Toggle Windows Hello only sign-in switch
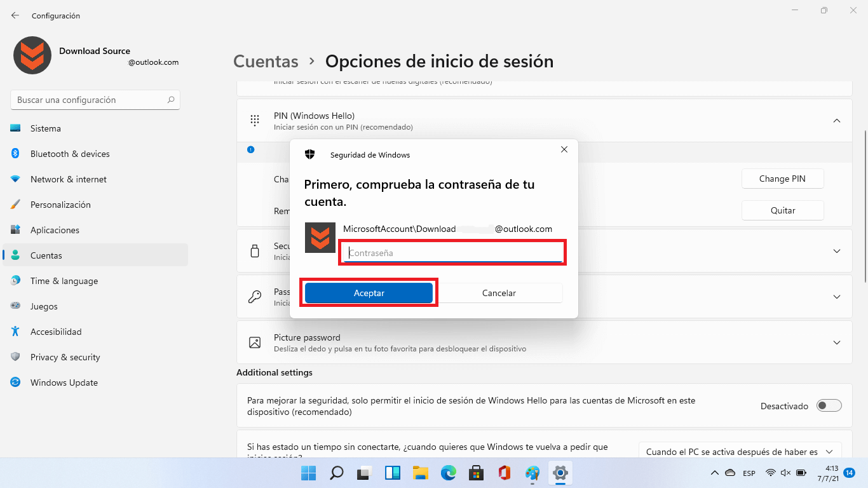 tap(829, 405)
